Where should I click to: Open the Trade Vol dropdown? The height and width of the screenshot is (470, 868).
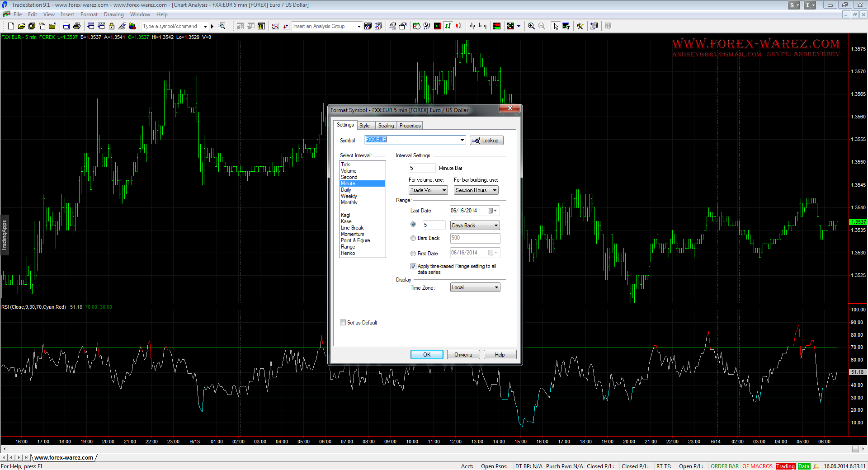coord(428,190)
